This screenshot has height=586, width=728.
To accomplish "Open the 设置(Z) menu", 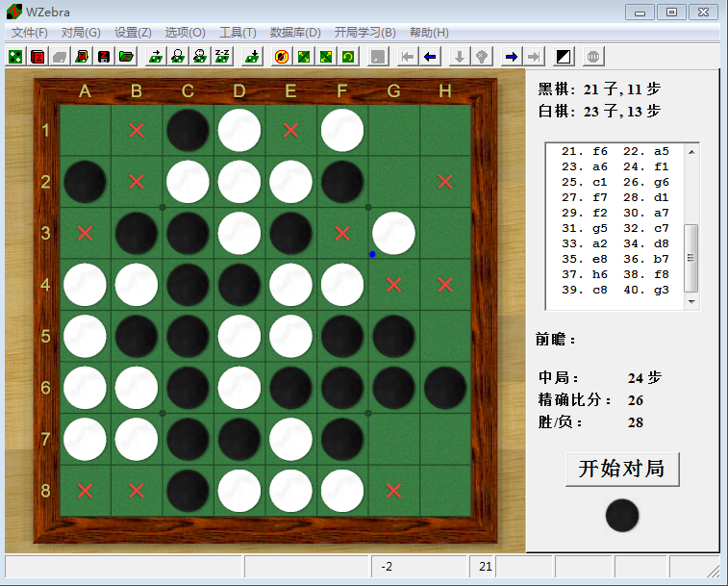I will coord(133,33).
